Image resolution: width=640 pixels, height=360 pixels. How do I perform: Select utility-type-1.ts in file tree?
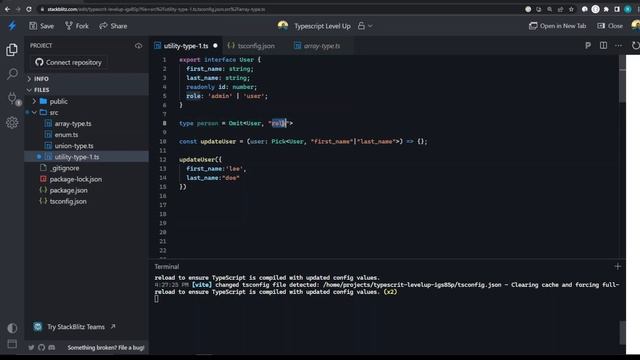click(x=86, y=157)
